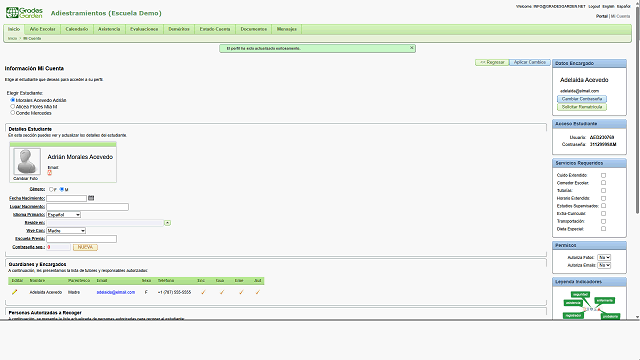
Task: Click Aplicar Cambios button
Action: coord(530,62)
